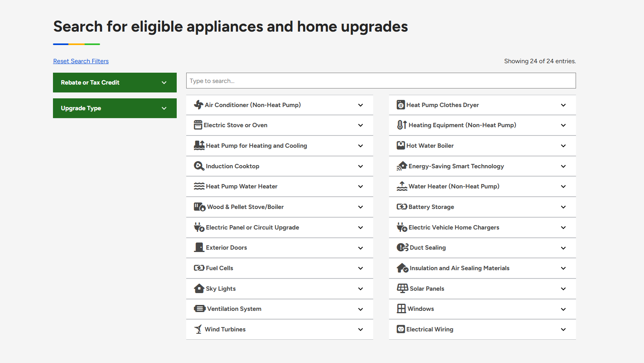Click the Reset Search Filters link
Screen dimensions: 644x363
(x=81, y=61)
